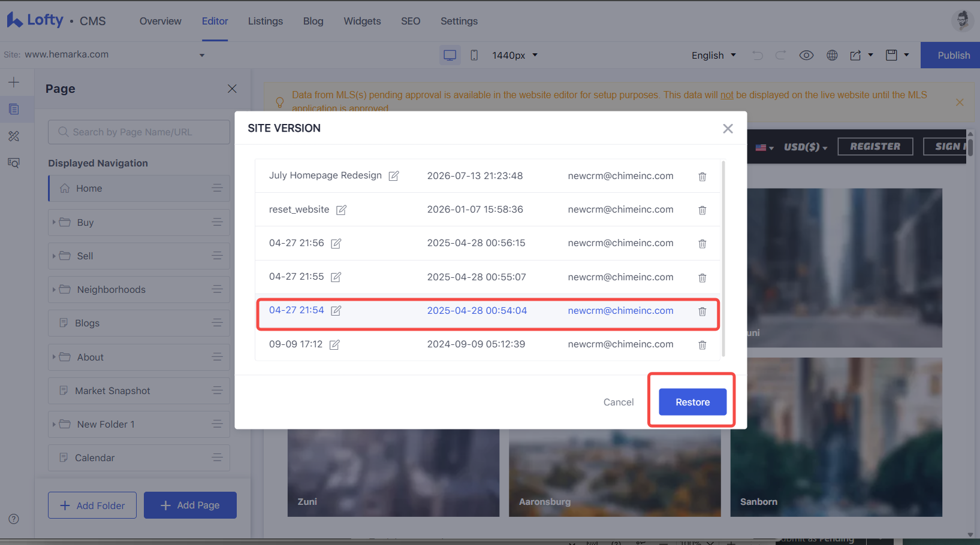Click Add Page button
Viewport: 980px width, 545px height.
190,505
